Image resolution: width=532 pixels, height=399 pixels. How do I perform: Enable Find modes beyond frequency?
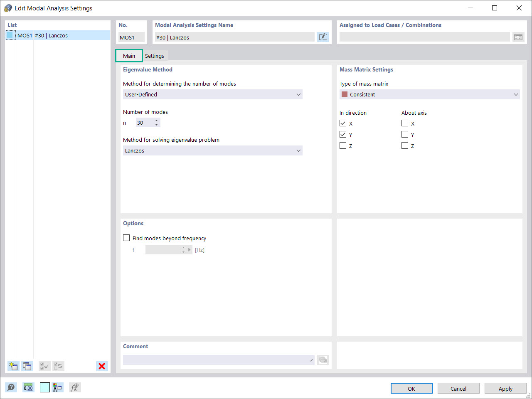(126, 237)
